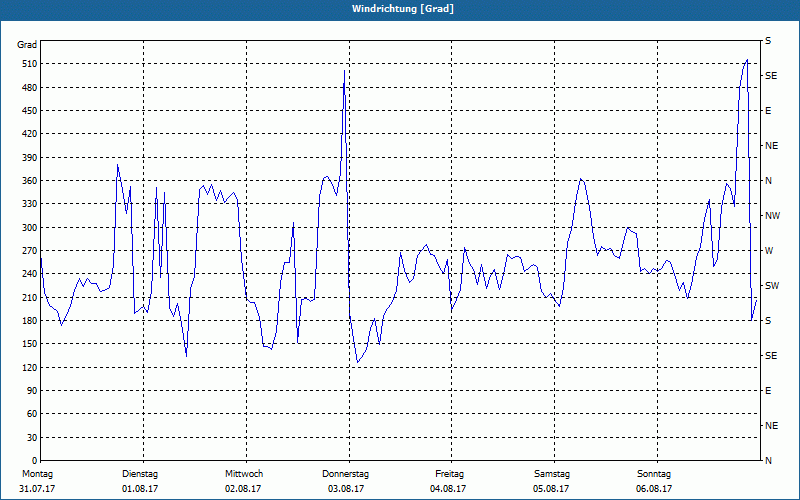Click the 'Freitag' day label
Viewport: 800px width, 500px height.
(x=449, y=474)
